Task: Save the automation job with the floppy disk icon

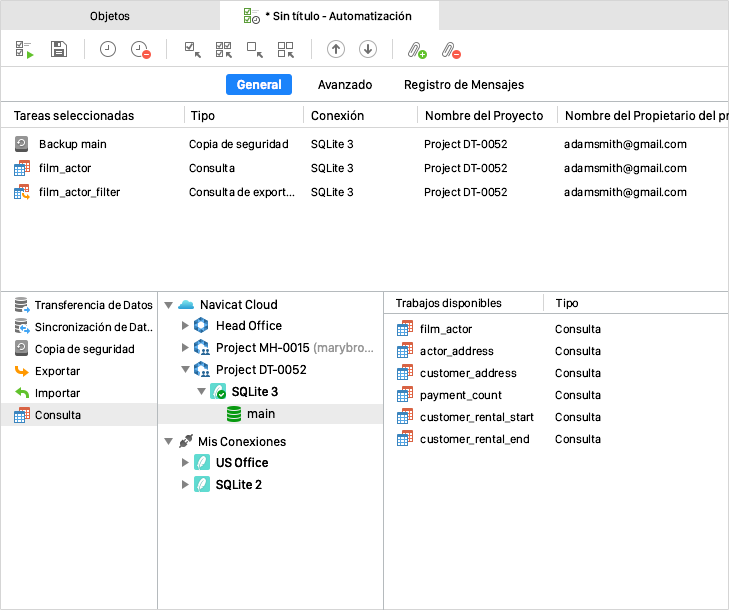Action: tap(59, 49)
